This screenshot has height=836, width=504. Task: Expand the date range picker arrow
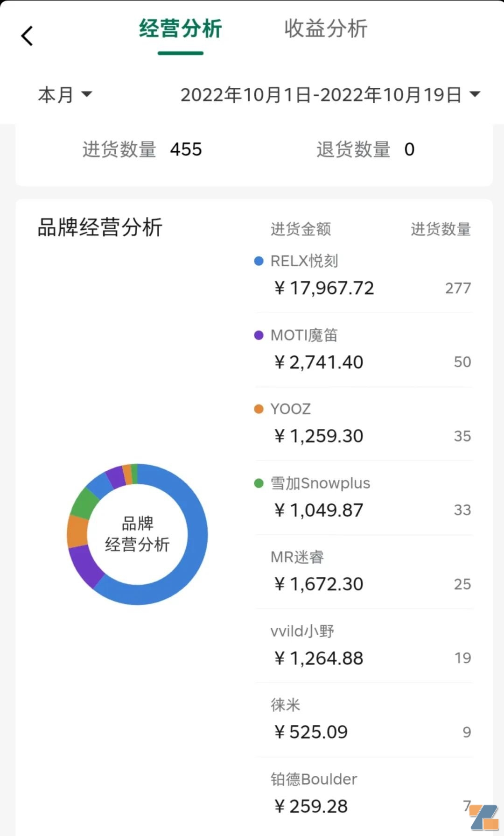coord(475,94)
